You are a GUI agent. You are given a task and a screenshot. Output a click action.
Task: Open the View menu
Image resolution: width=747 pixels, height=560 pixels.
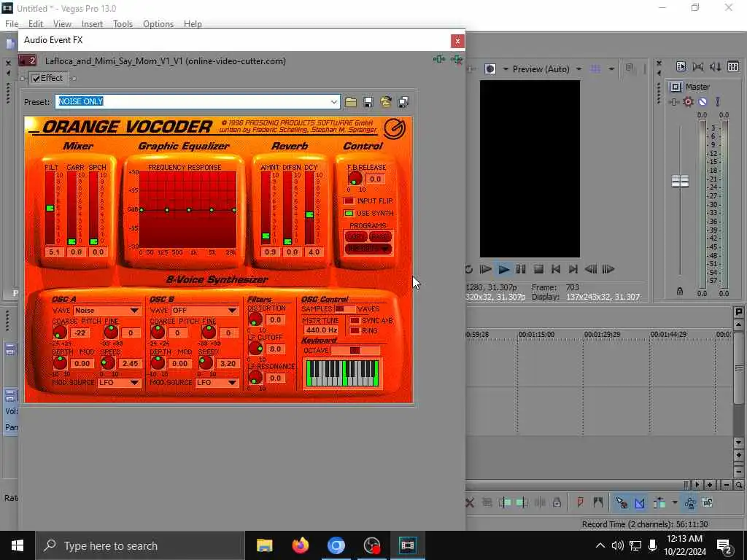62,24
